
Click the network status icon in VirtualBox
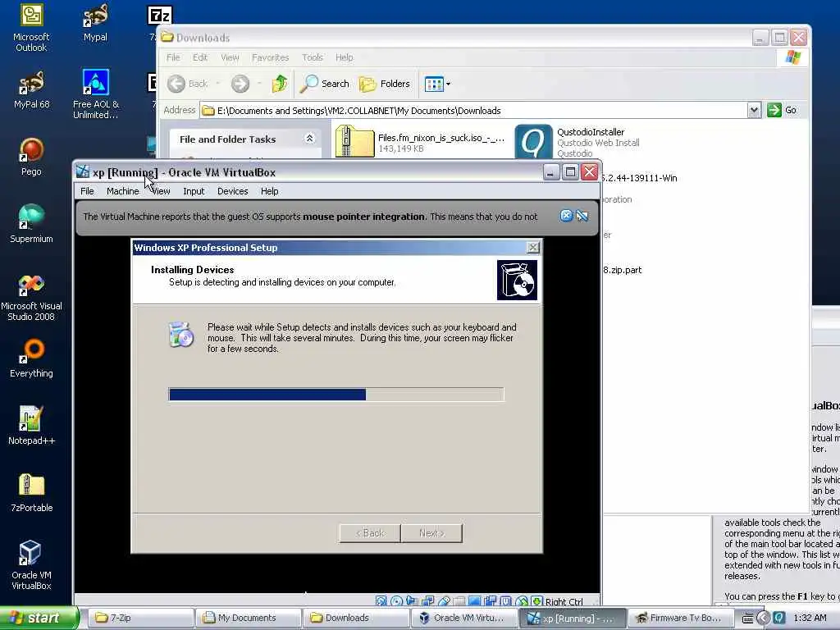(x=428, y=601)
